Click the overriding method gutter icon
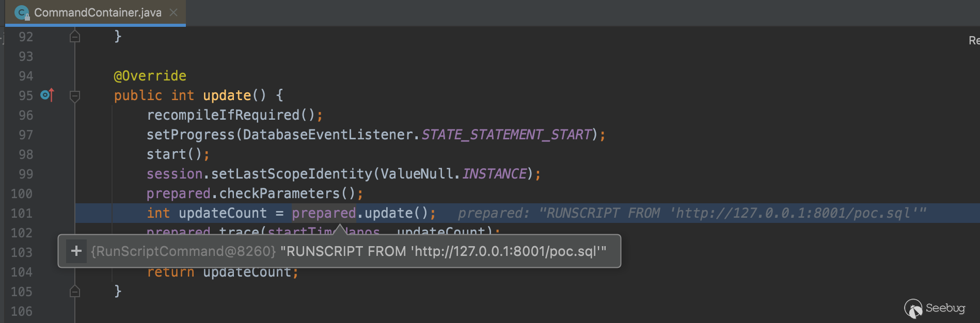980x323 pixels. click(47, 95)
